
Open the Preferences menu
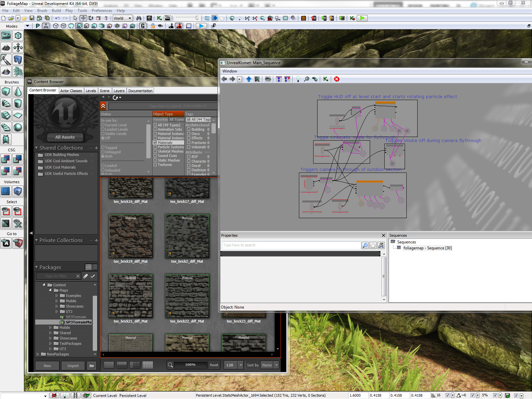(x=102, y=11)
